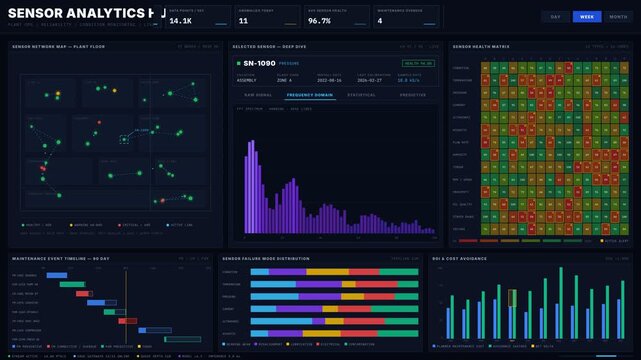The width and height of the screenshot is (641, 360).
Task: Toggle Bearing Wear in the failure mode legend
Action: pos(237,344)
